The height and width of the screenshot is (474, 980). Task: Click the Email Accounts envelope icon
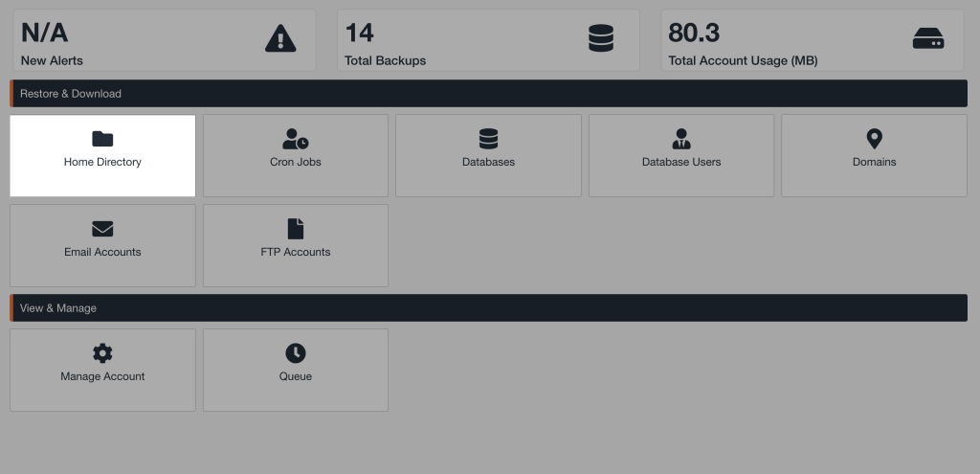[x=102, y=229]
